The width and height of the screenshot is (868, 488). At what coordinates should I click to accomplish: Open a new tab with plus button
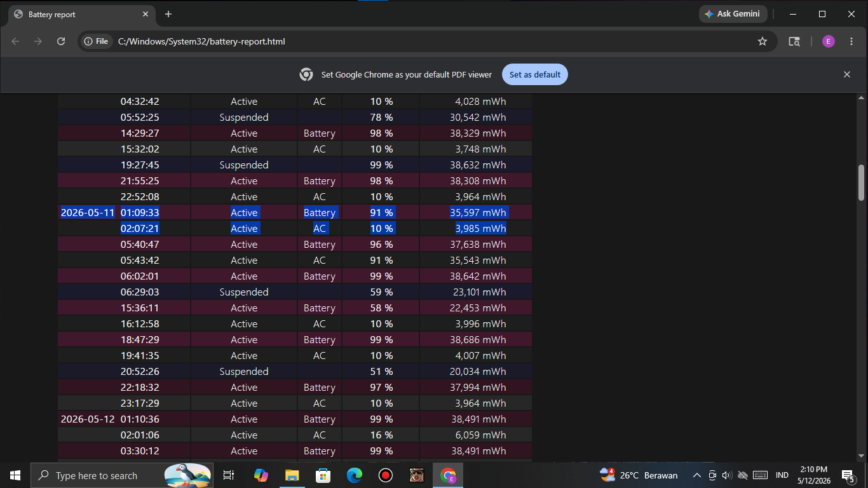pyautogui.click(x=168, y=14)
